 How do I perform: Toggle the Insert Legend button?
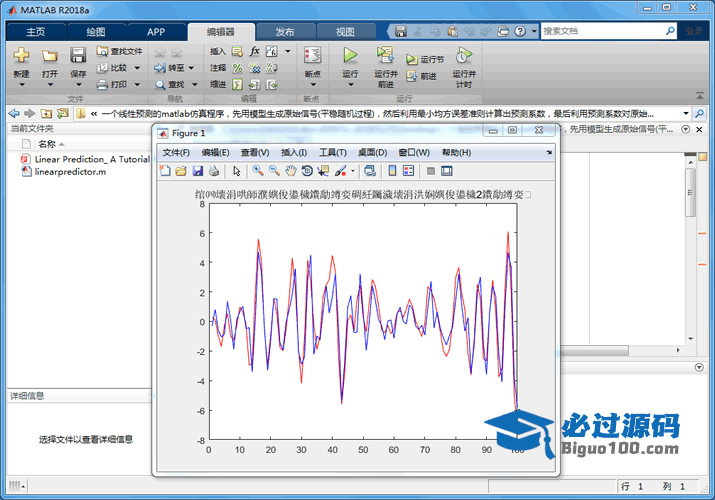click(x=409, y=171)
